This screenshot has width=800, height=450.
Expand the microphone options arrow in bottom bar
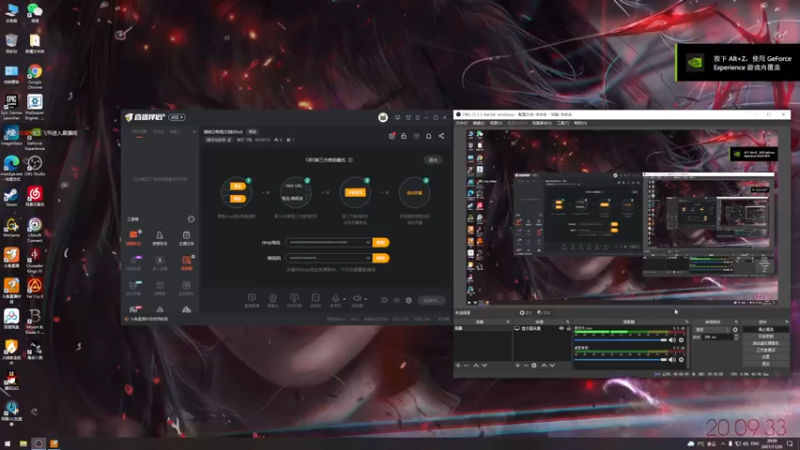(x=344, y=299)
